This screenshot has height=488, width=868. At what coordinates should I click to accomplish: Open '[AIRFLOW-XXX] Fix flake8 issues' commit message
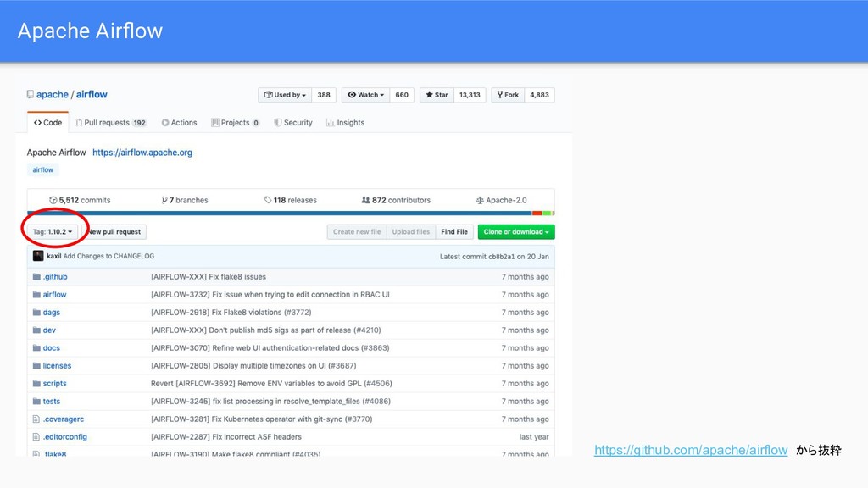pos(209,277)
